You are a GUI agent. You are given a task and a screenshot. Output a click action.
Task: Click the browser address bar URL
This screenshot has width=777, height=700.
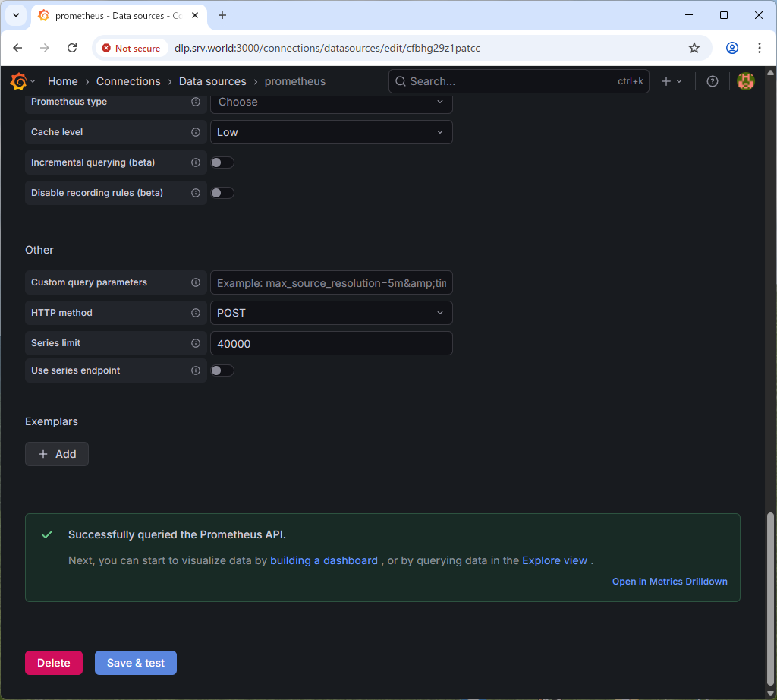coord(327,48)
